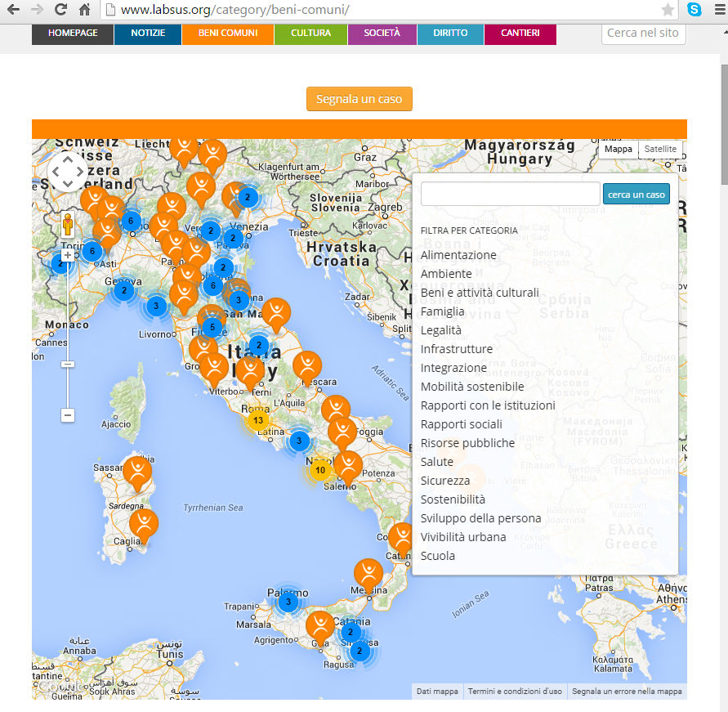Open the DIRITTO menu item
Viewport: 728px width, 712px height.
[x=450, y=34]
